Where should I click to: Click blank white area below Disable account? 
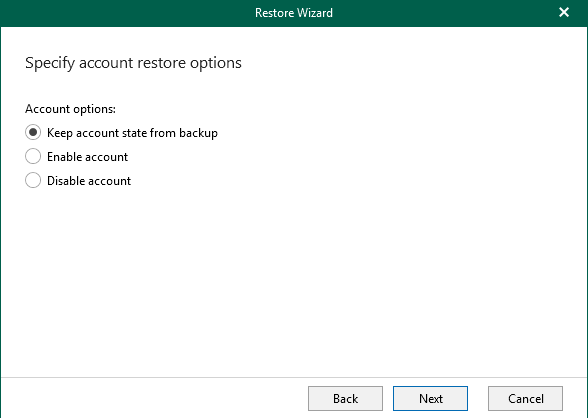point(292,281)
